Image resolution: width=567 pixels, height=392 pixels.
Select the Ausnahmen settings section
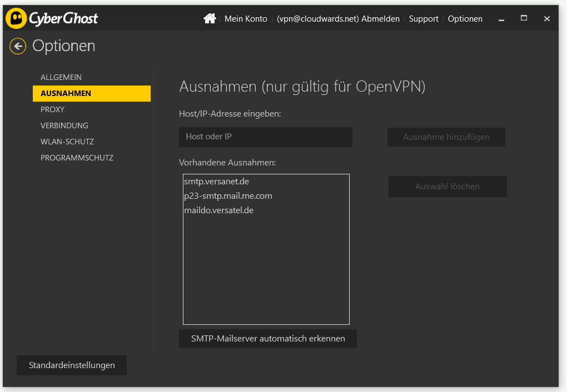[x=92, y=93]
